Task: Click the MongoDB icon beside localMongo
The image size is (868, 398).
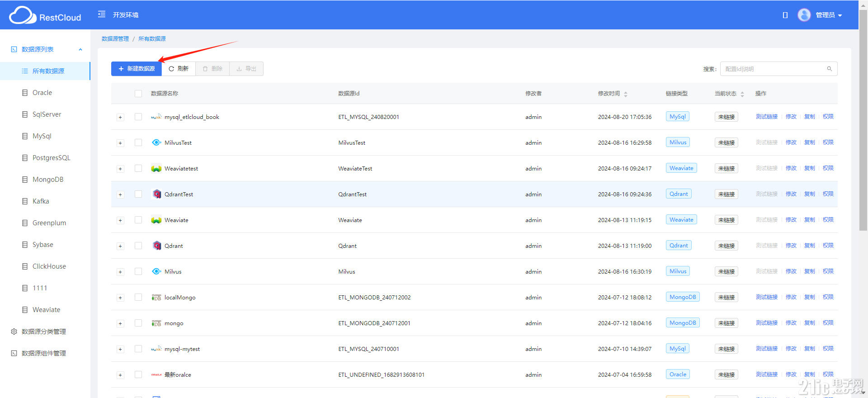Action: 156,297
